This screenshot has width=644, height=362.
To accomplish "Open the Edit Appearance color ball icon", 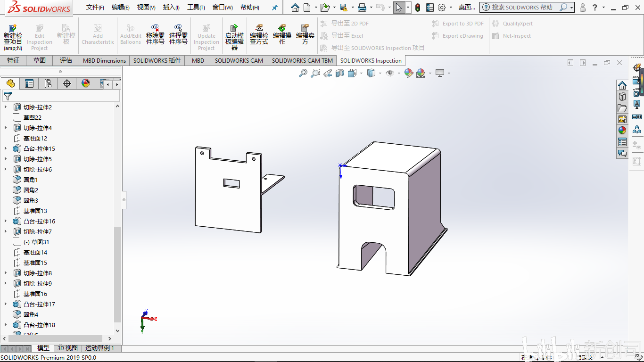I will (x=409, y=73).
